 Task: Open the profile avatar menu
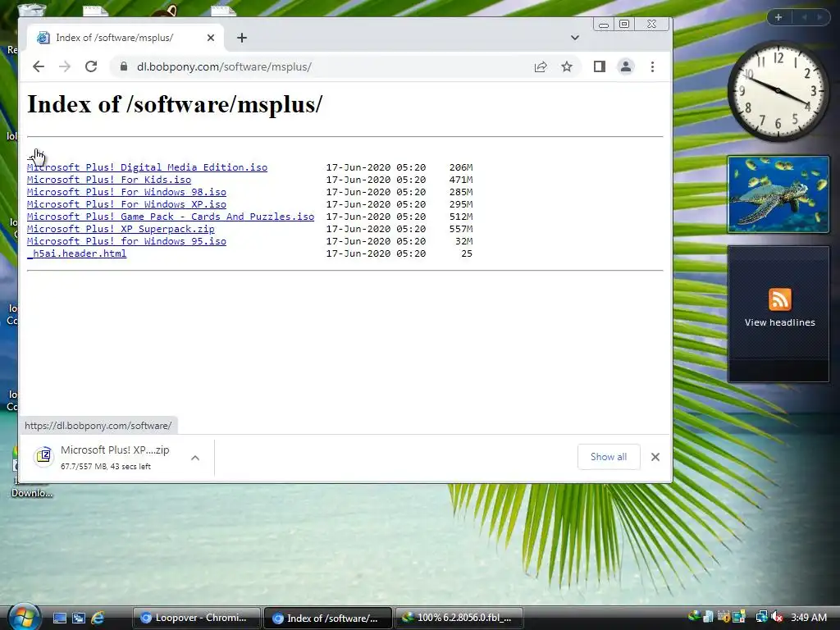(626, 66)
